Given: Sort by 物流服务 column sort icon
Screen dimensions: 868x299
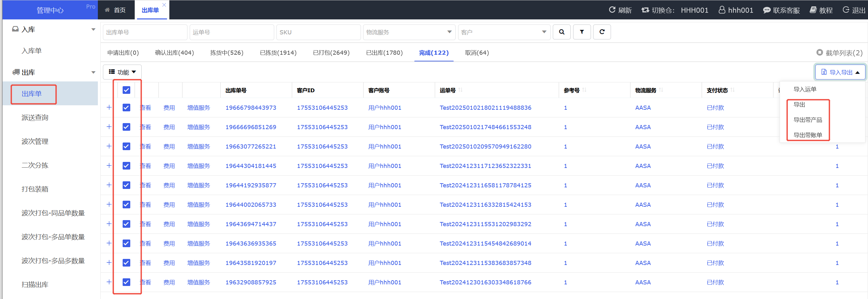Looking at the screenshot, I should tap(661, 90).
